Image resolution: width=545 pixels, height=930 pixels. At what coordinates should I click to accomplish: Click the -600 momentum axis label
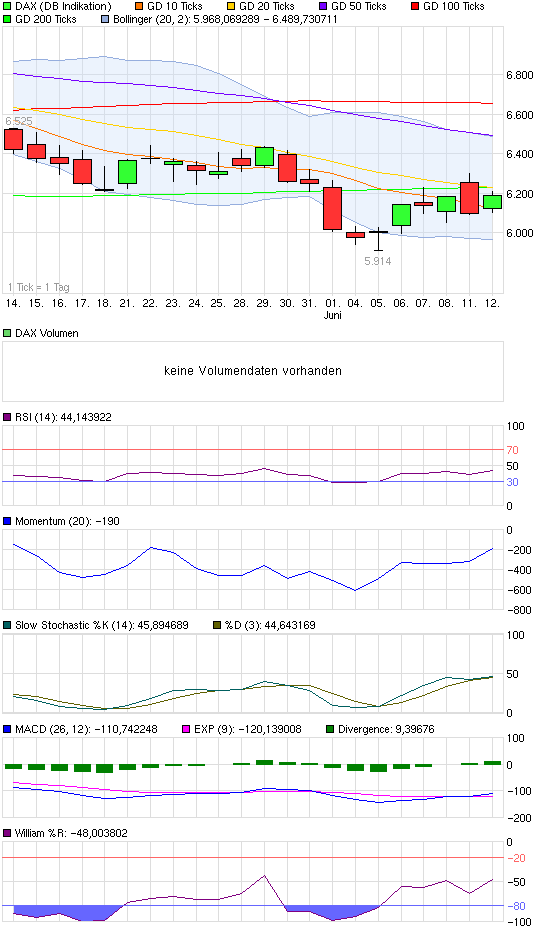519,590
